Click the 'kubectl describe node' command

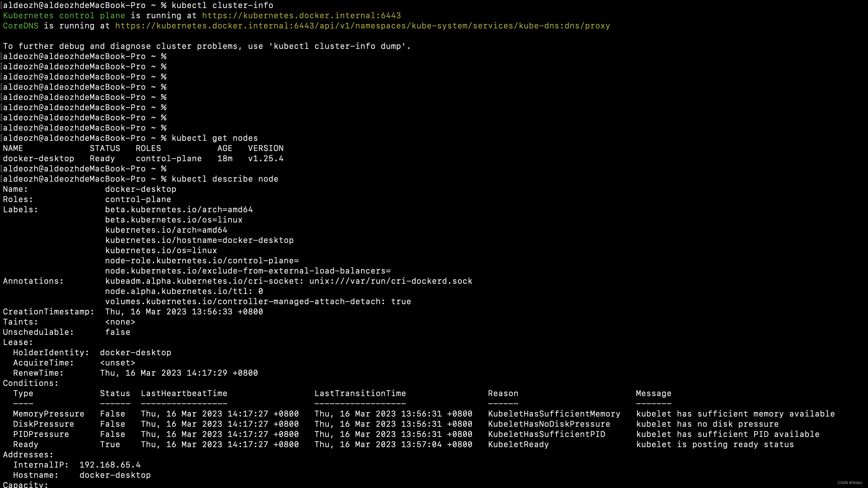click(225, 179)
